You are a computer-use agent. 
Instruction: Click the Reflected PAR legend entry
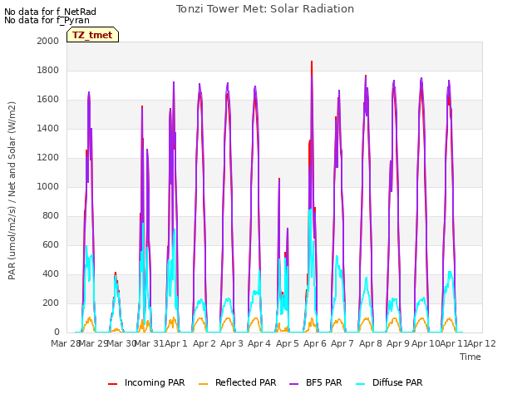[x=238, y=382]
